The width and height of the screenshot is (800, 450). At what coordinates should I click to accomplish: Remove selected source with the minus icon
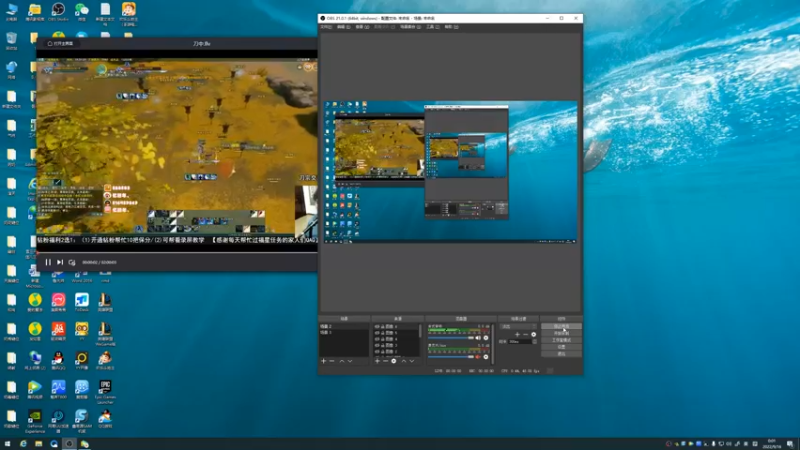pos(385,361)
